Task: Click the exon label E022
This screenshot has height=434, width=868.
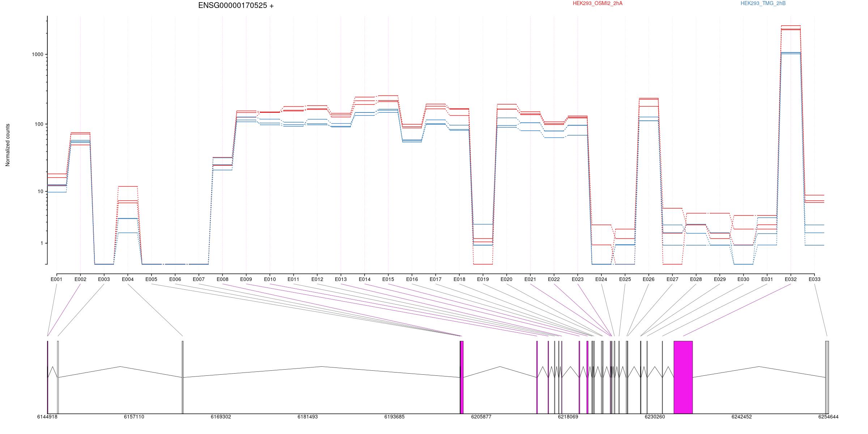Action: pos(554,279)
